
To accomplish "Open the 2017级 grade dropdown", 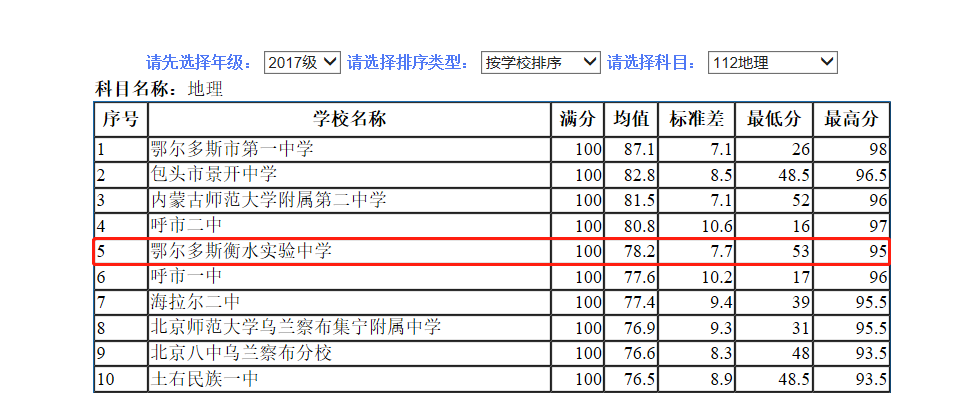I will pyautogui.click(x=302, y=62).
